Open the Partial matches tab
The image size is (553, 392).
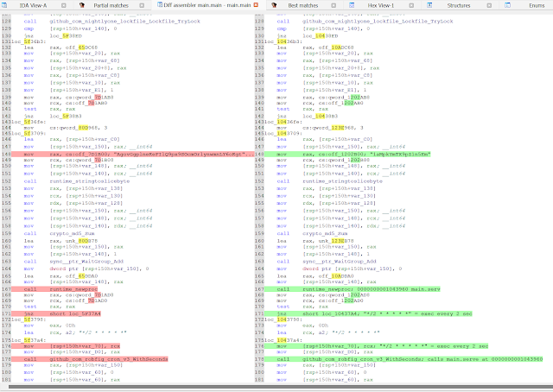click(111, 5)
